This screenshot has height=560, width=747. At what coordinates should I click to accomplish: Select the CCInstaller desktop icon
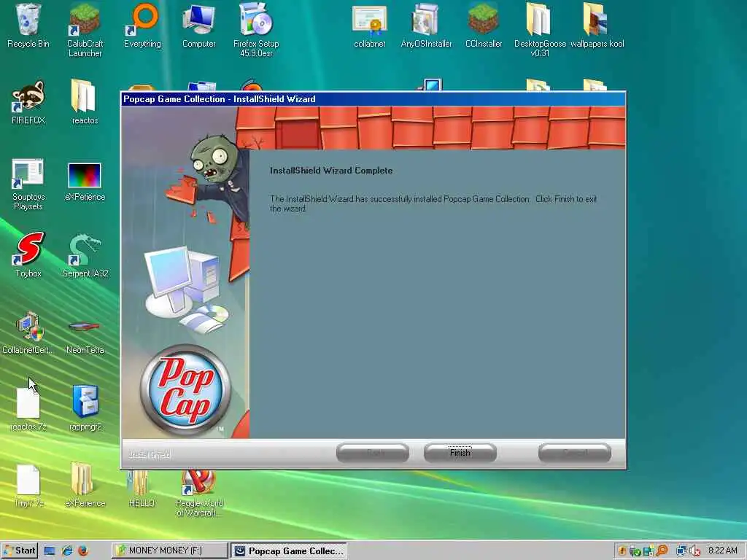click(484, 26)
